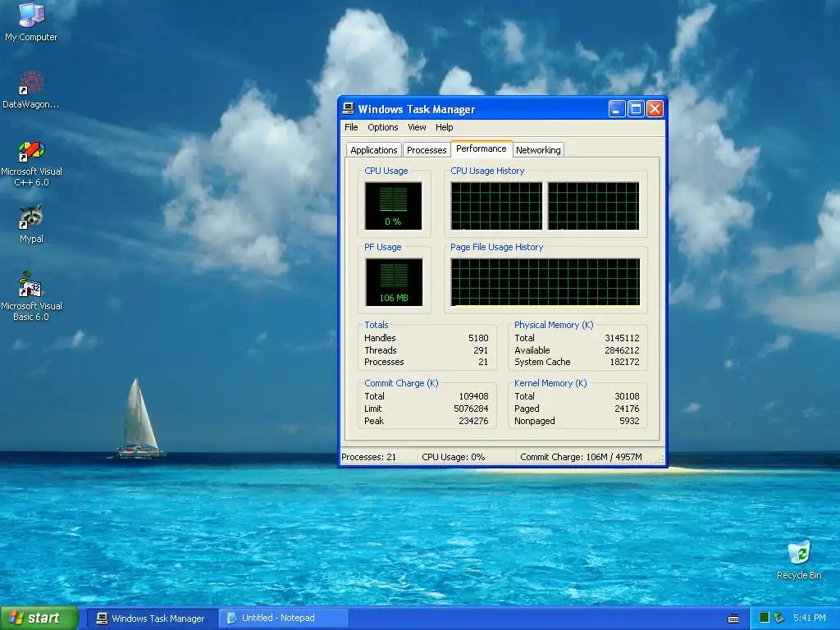The height and width of the screenshot is (630, 840).
Task: Select the Mypal raccoon browser icon
Action: 31,224
